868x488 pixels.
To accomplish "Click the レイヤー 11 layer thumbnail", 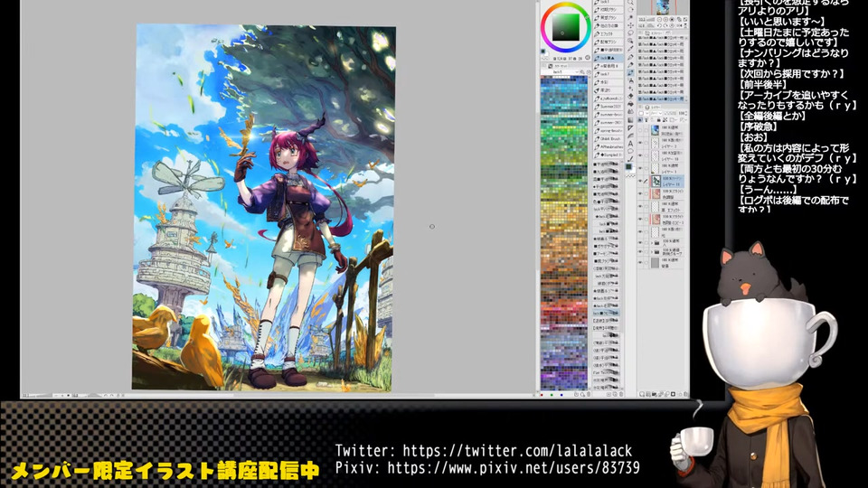I will 655,181.
